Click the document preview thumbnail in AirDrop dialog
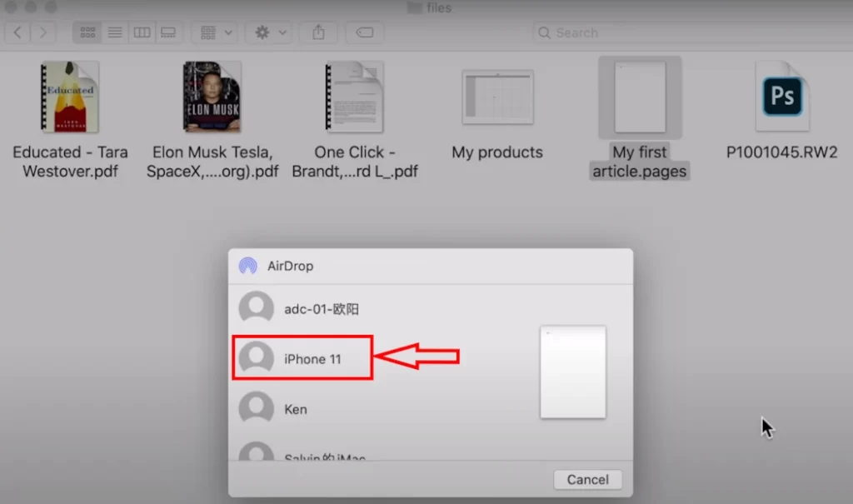Image resolution: width=853 pixels, height=504 pixels. [x=573, y=372]
